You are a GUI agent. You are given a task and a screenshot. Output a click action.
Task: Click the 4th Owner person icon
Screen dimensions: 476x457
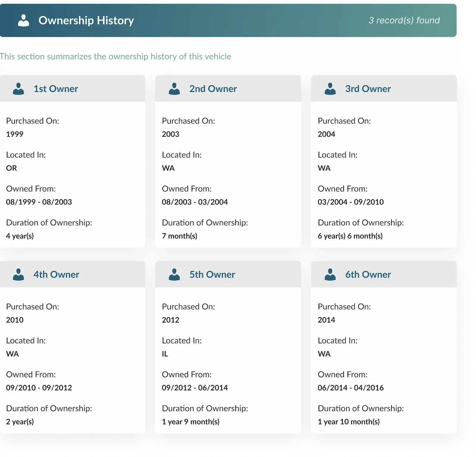coord(18,274)
